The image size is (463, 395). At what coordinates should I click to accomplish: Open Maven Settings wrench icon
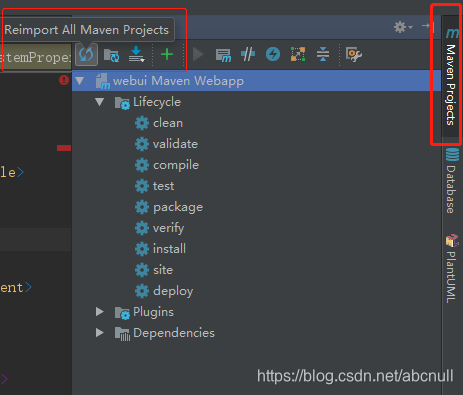354,54
